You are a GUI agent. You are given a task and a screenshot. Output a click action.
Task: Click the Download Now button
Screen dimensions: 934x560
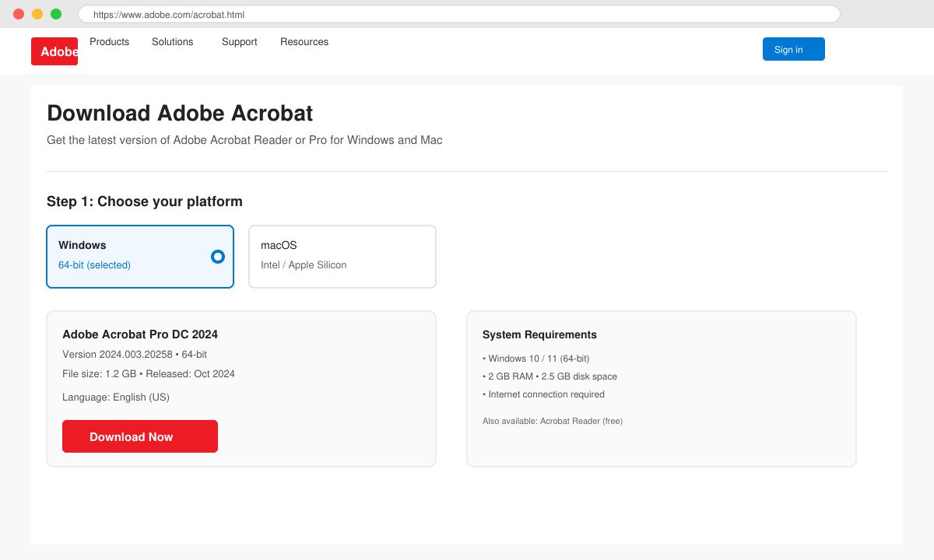140,436
